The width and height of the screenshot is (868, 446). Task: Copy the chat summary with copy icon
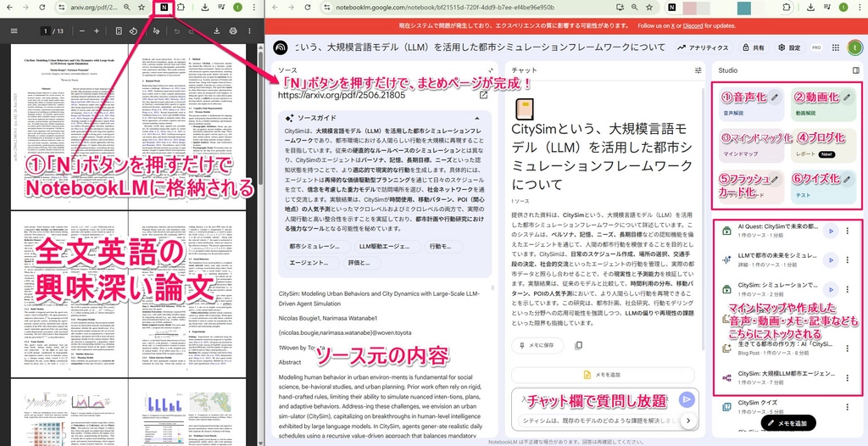[x=578, y=345]
